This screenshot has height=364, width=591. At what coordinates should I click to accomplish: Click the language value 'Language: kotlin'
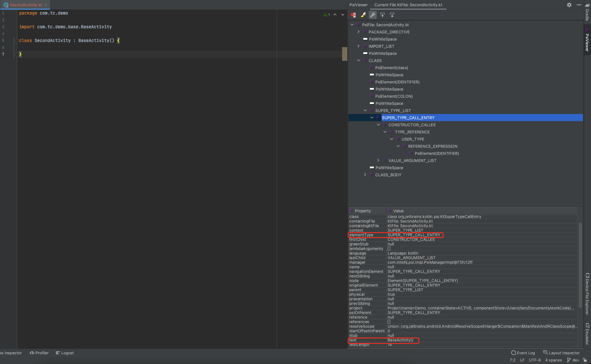403,253
